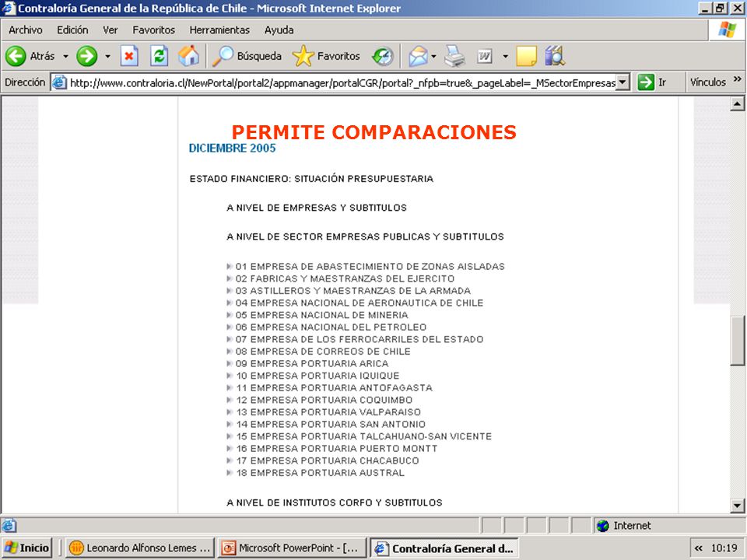Open 07 Empresa de los Ferrocarriles del Estado
Viewport: 747px width, 560px height.
[359, 340]
